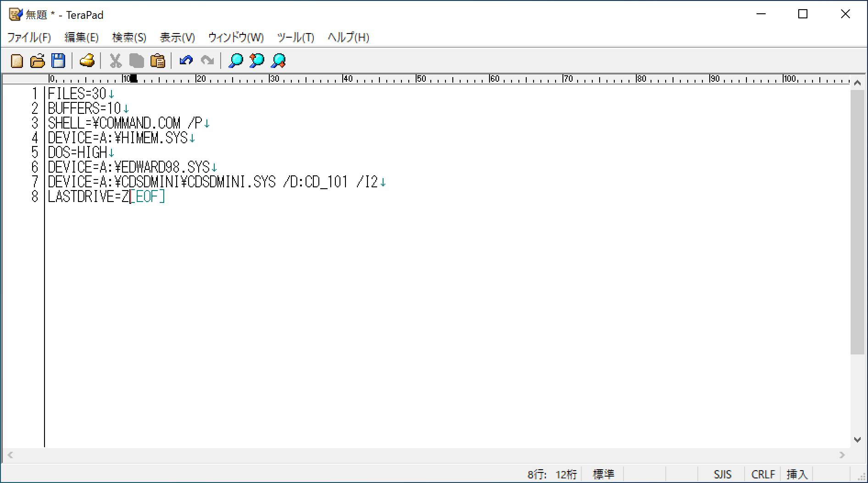Open the 編集(E) menu
This screenshot has width=868, height=483.
pyautogui.click(x=82, y=37)
